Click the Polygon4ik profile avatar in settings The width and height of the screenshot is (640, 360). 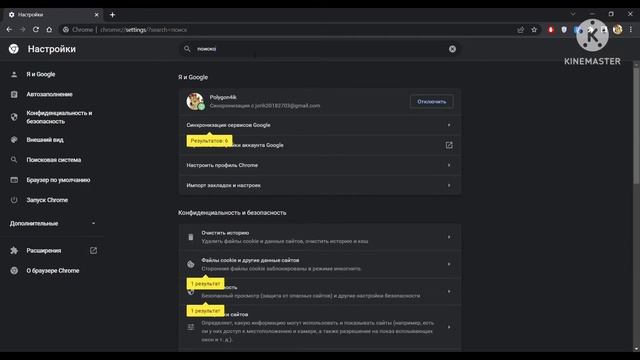pyautogui.click(x=195, y=101)
